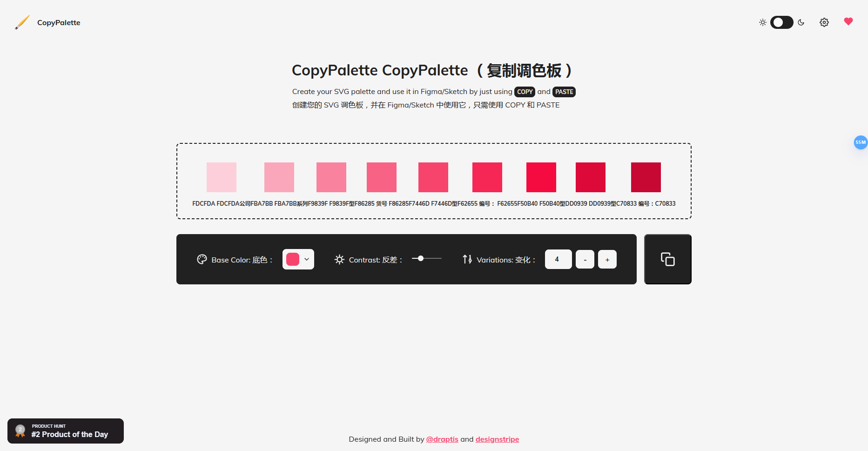This screenshot has width=868, height=451.
Task: Click the contrast sun icon
Action: click(x=339, y=259)
